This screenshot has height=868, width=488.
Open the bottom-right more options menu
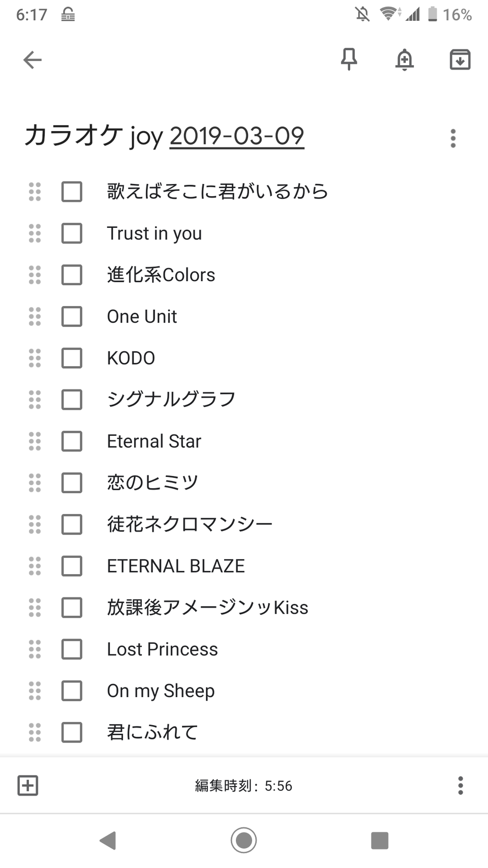click(x=461, y=786)
